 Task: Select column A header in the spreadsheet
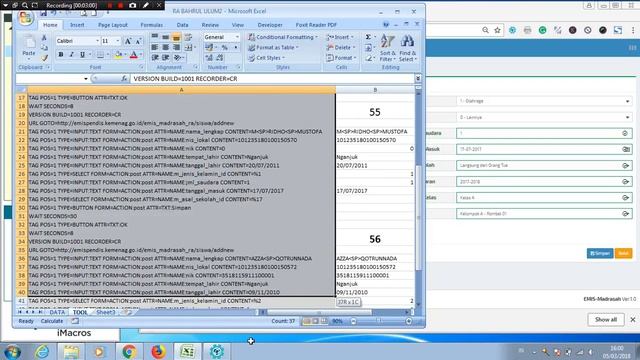coord(182,90)
